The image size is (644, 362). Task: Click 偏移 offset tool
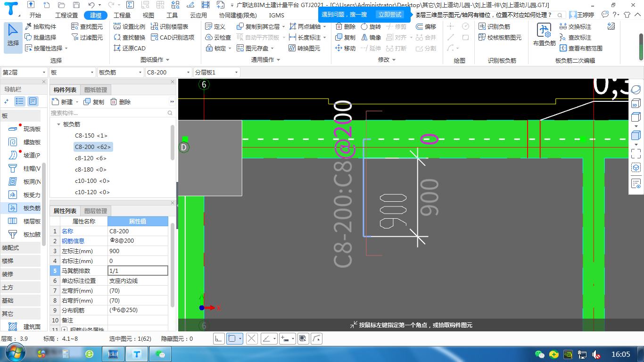coord(426,26)
